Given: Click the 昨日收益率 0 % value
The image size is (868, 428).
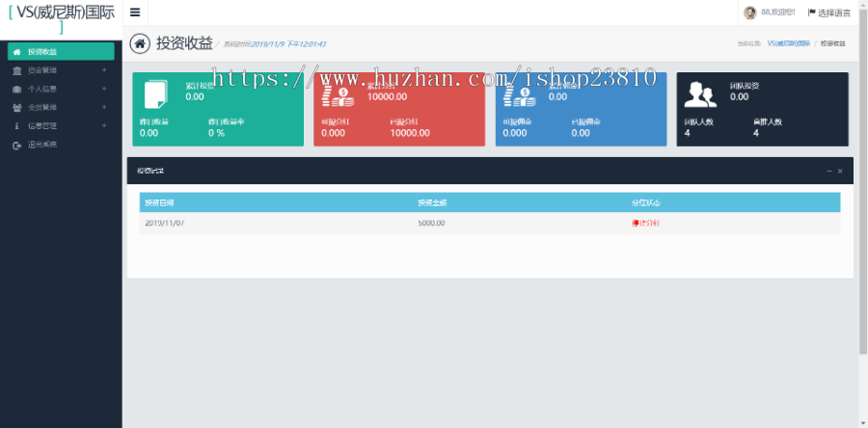Looking at the screenshot, I should click(x=216, y=133).
